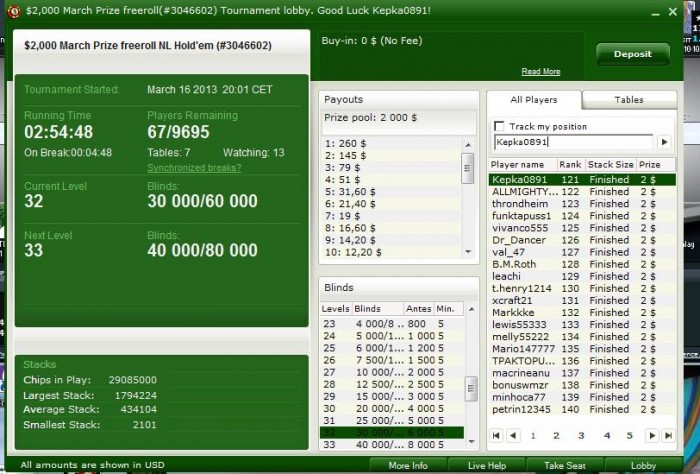The height and width of the screenshot is (474, 700).
Task: Select player row petrin12345
Action: click(x=582, y=409)
